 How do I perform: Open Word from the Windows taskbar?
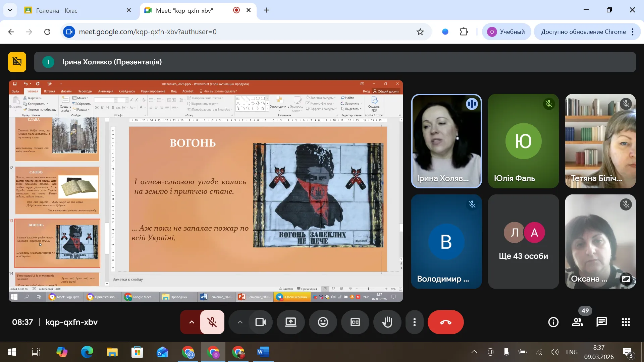click(263, 352)
